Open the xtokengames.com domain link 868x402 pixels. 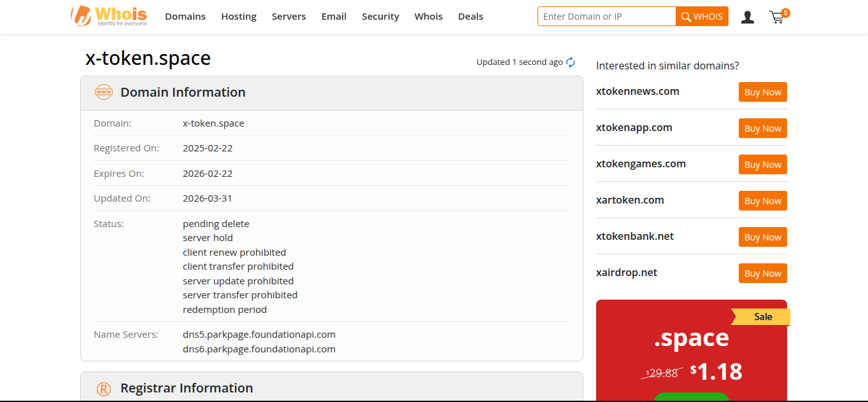[641, 163]
